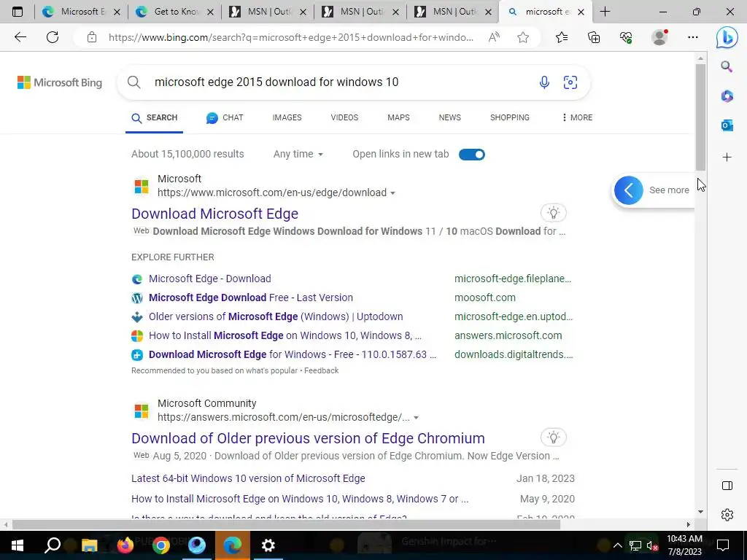This screenshot has height=560, width=747.
Task: Open the tab actions menu icon
Action: coord(18,12)
